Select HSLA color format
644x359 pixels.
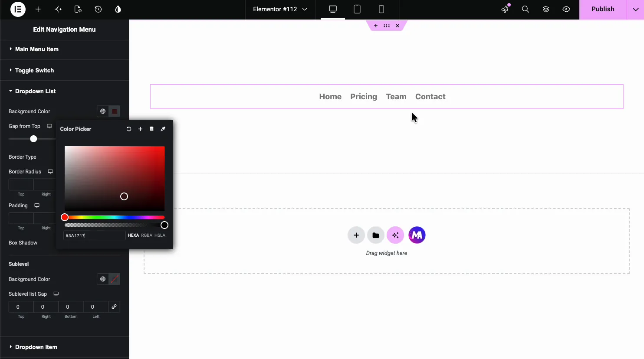[160, 235]
